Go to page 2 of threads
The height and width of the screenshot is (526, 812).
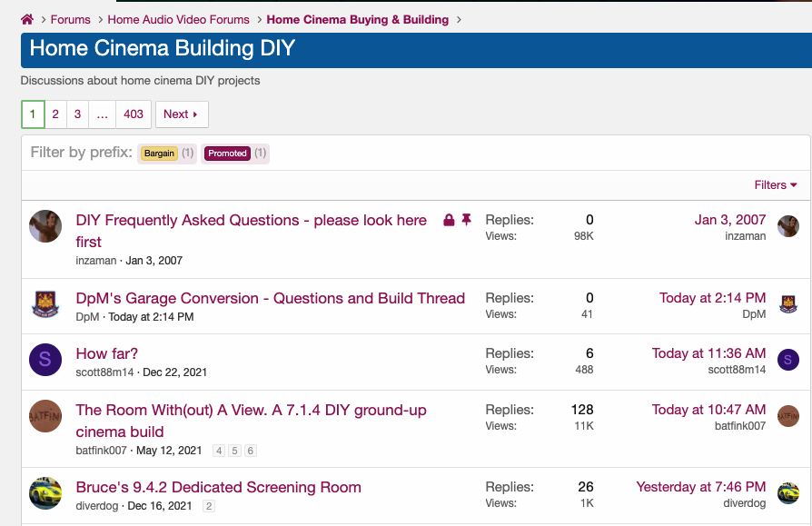coord(55,114)
